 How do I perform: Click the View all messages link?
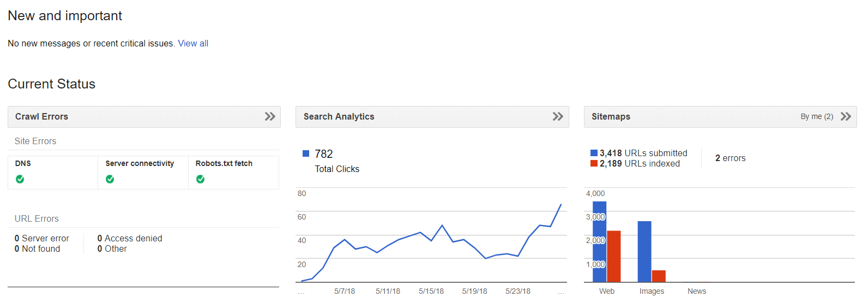click(193, 44)
